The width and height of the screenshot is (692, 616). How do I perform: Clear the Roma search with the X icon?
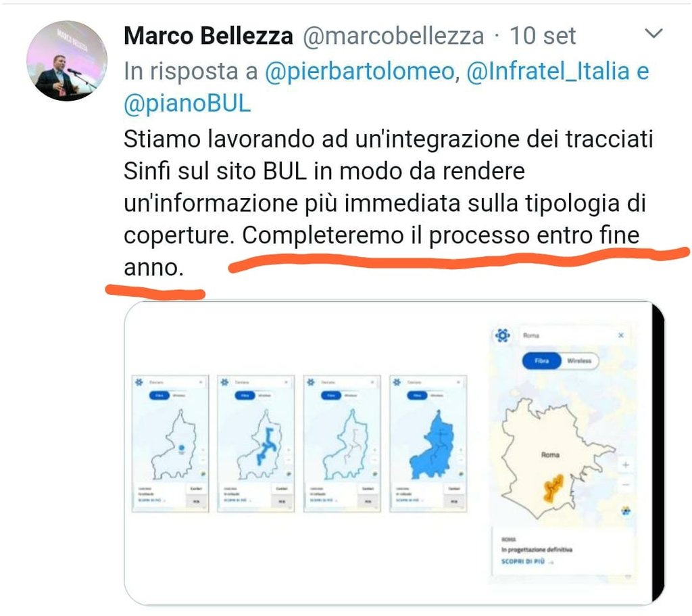pos(620,335)
